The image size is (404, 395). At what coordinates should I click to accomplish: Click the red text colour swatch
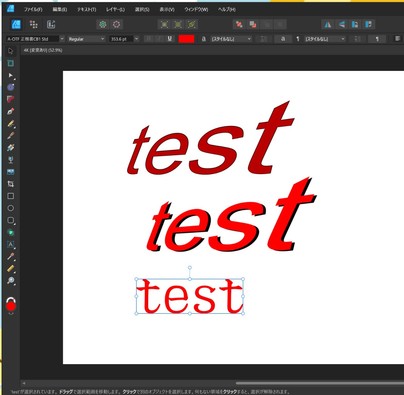click(x=186, y=39)
